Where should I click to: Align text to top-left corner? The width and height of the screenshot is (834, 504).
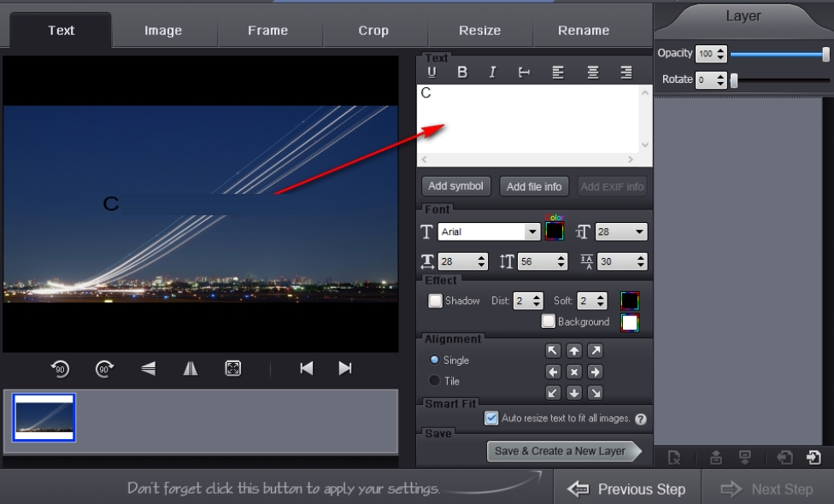tap(553, 351)
